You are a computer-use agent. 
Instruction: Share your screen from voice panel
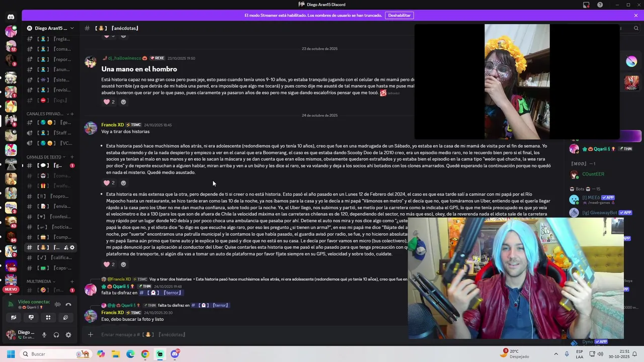click(31, 317)
